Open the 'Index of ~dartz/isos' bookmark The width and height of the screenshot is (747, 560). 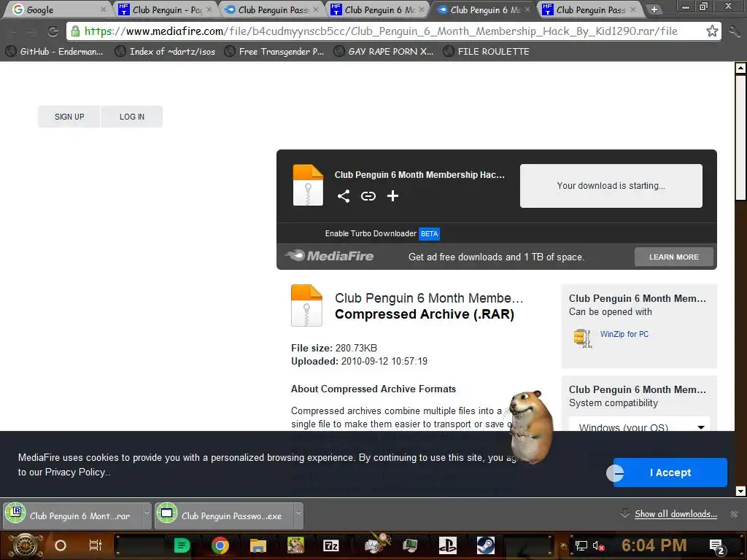[x=165, y=52]
